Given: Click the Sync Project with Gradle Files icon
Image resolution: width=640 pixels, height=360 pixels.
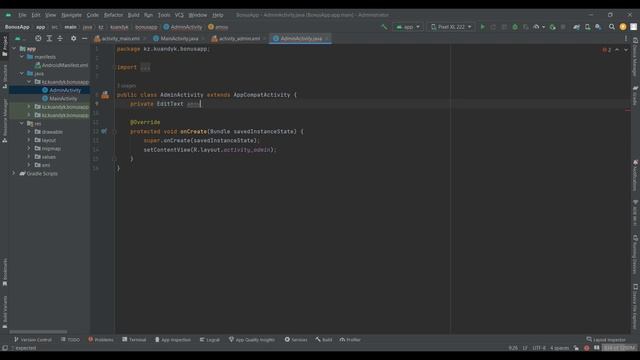Looking at the screenshot, I should (576, 27).
